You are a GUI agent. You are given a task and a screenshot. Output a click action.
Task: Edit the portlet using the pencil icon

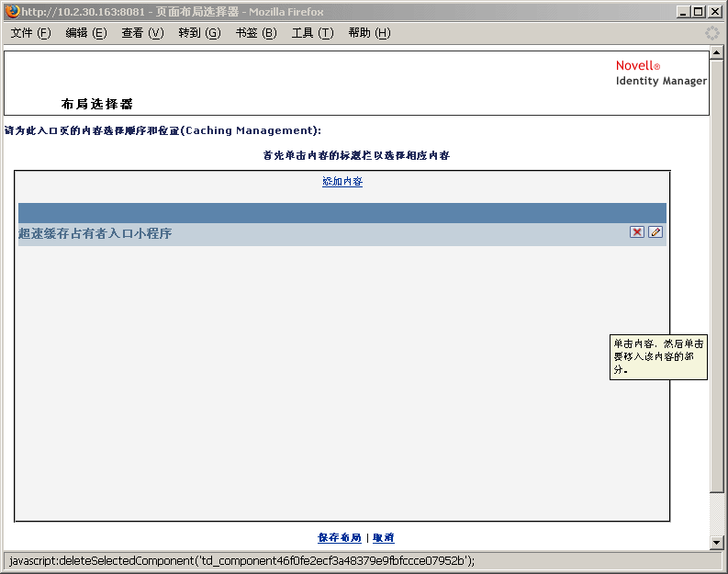tap(655, 232)
